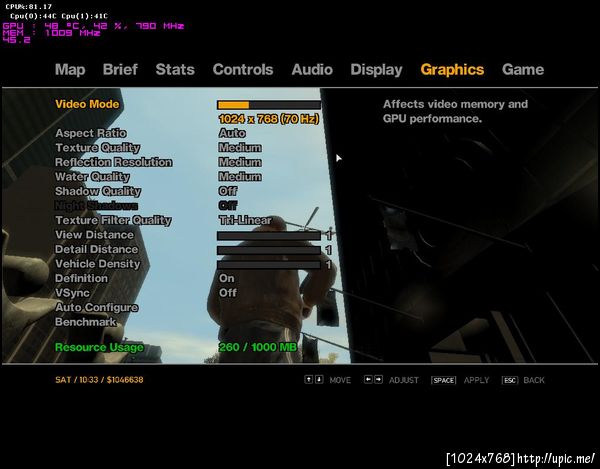Click the 1024 x 768 (70 Hz) value

(x=269, y=119)
